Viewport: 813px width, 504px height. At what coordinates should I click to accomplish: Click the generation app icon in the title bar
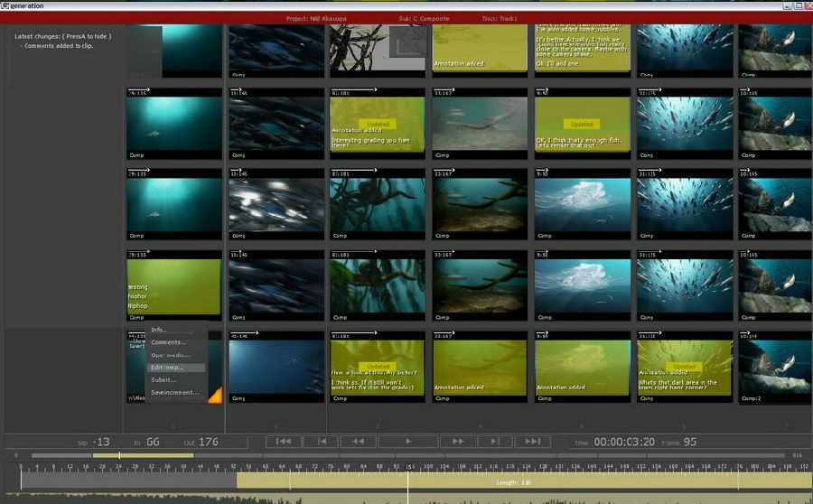pos(5,5)
